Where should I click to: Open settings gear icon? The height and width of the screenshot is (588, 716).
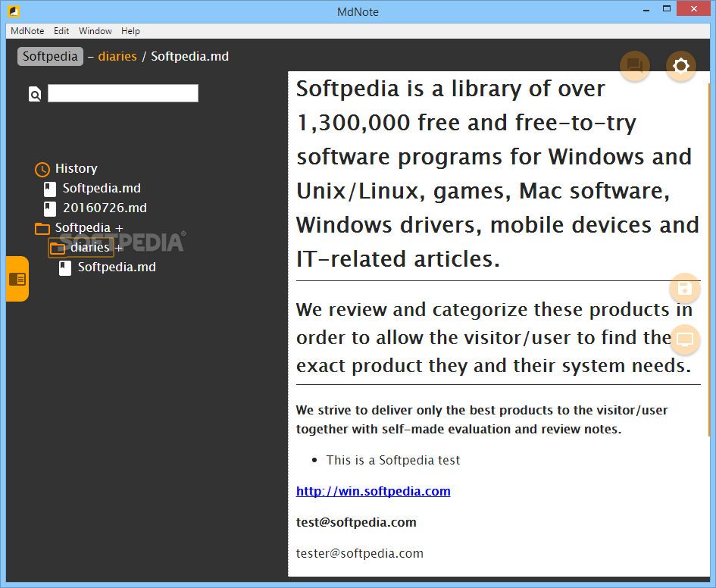click(681, 66)
